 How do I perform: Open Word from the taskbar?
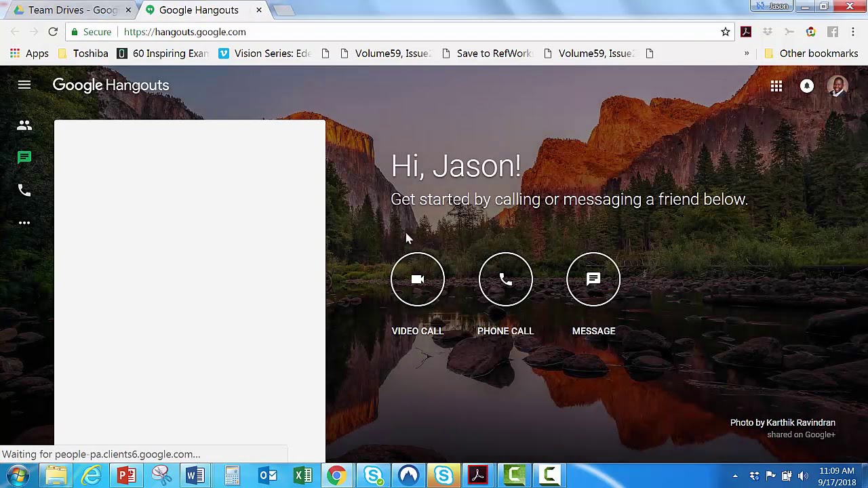click(197, 475)
